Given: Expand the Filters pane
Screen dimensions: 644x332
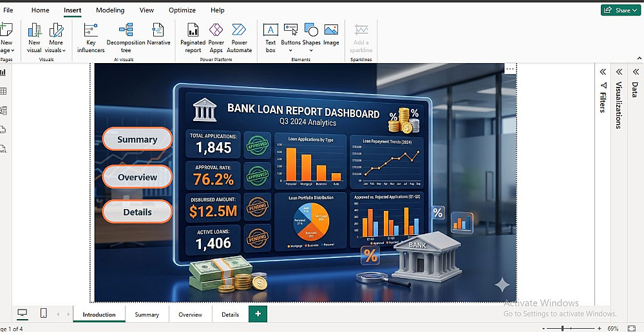Looking at the screenshot, I should 603,72.
